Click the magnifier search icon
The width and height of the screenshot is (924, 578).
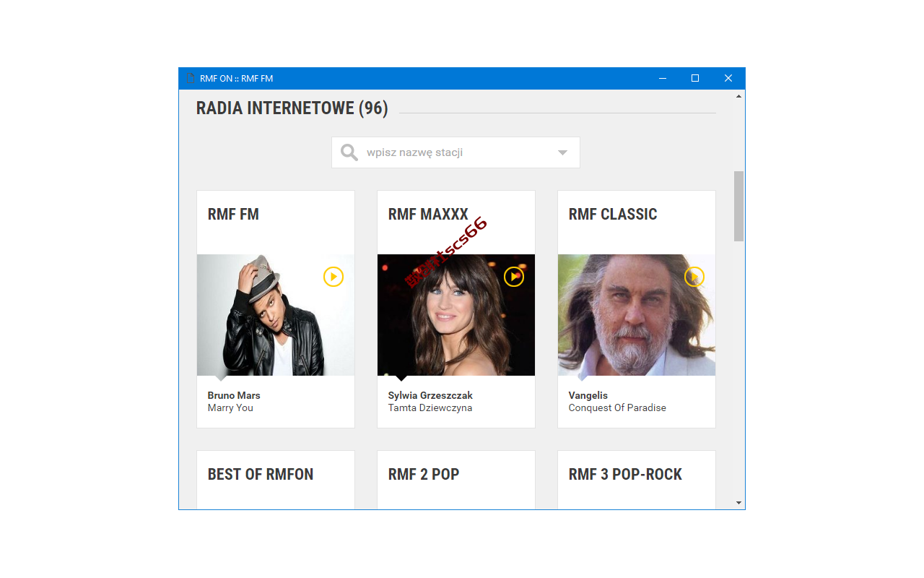[349, 152]
